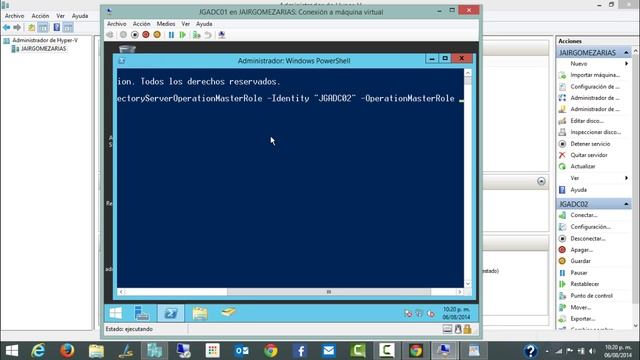
Task: Click the Ctrl+Alt+Del icon in the VM toolbar
Action: 110,35
